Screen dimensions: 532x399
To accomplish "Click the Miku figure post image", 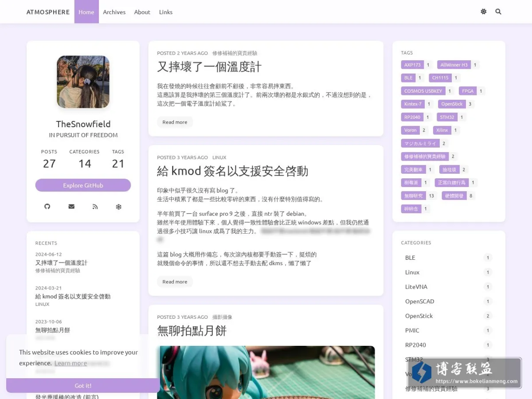I will pyautogui.click(x=266, y=372).
